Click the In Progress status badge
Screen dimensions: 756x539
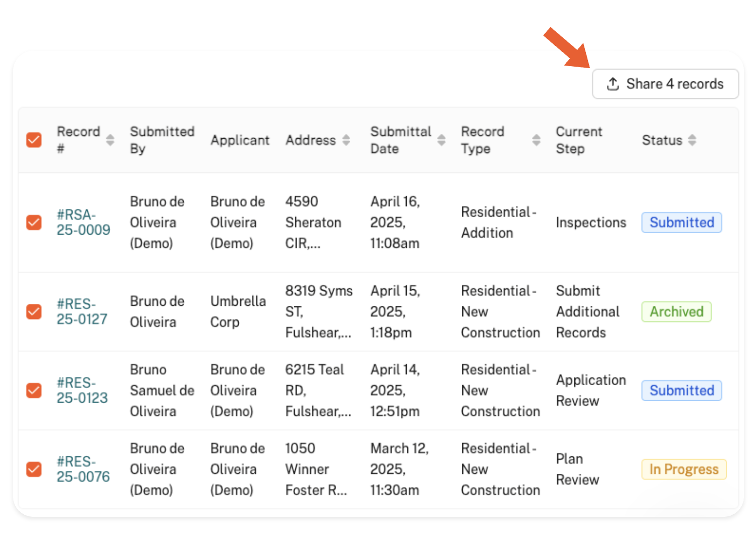pos(683,469)
